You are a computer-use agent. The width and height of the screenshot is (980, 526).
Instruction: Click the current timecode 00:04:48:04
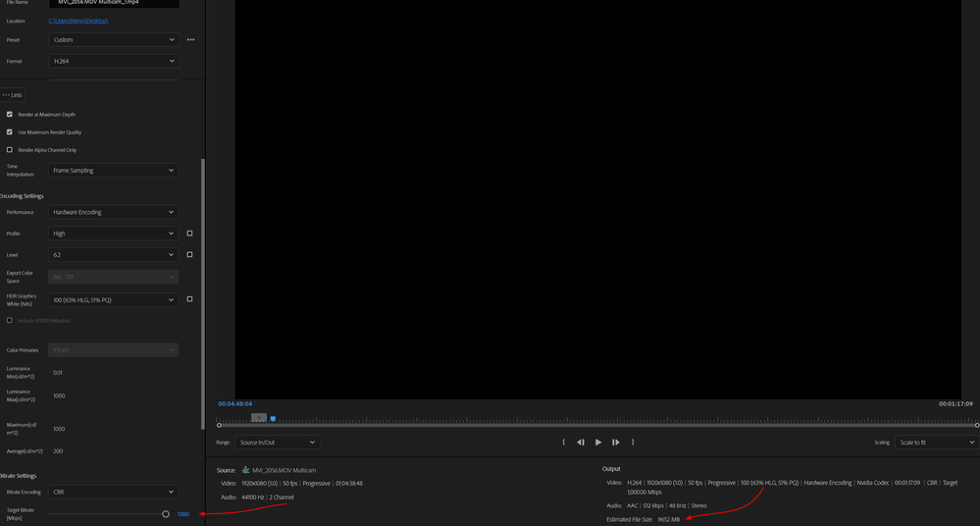tap(235, 404)
